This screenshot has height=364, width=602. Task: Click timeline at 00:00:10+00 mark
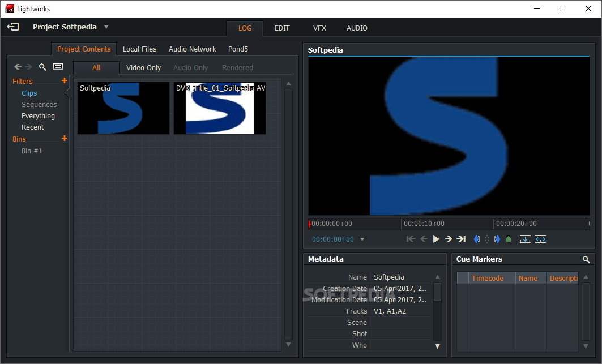(x=424, y=224)
